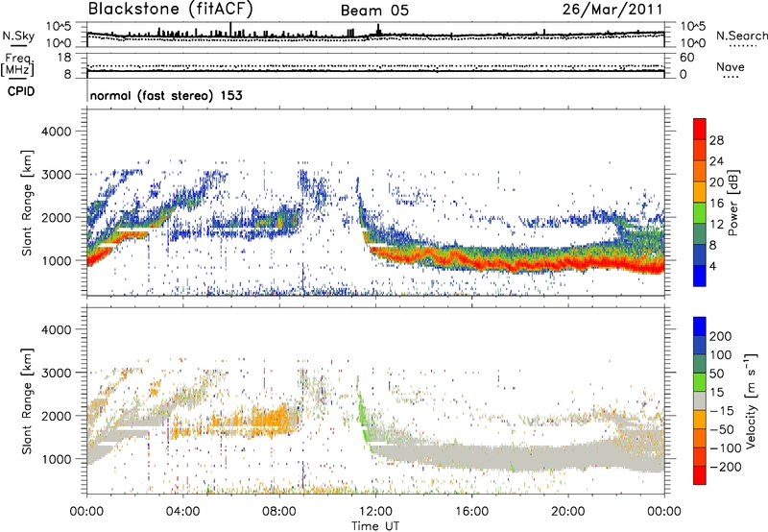Click the yellow-green Power segment between 12 and 16
768x532 pixels.
(700, 213)
